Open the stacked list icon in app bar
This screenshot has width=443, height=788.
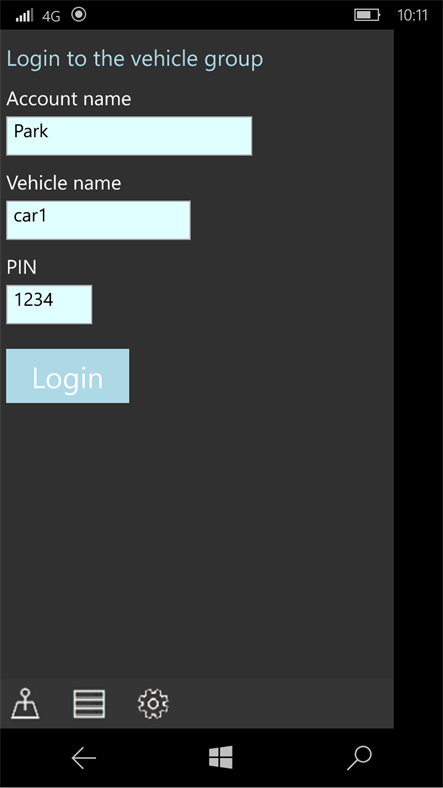pyautogui.click(x=89, y=704)
